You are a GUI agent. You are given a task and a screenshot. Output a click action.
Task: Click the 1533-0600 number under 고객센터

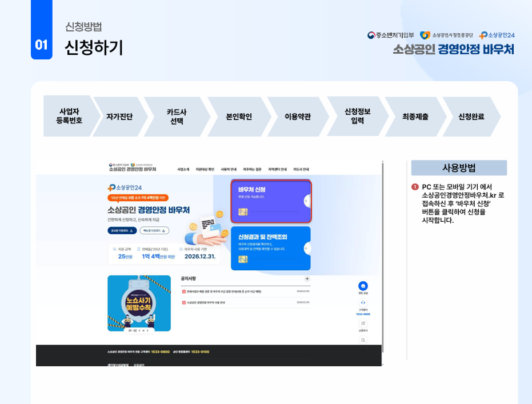pyautogui.click(x=363, y=314)
